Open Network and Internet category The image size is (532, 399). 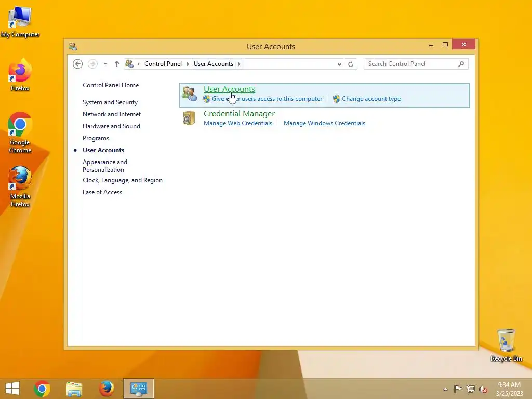(112, 114)
